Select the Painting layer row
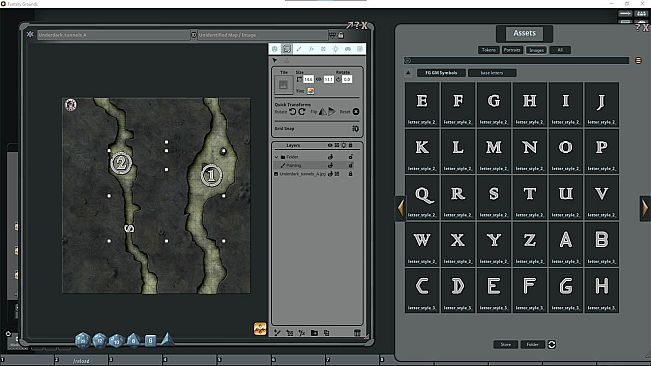Image resolution: width=651 pixels, height=366 pixels. point(316,165)
